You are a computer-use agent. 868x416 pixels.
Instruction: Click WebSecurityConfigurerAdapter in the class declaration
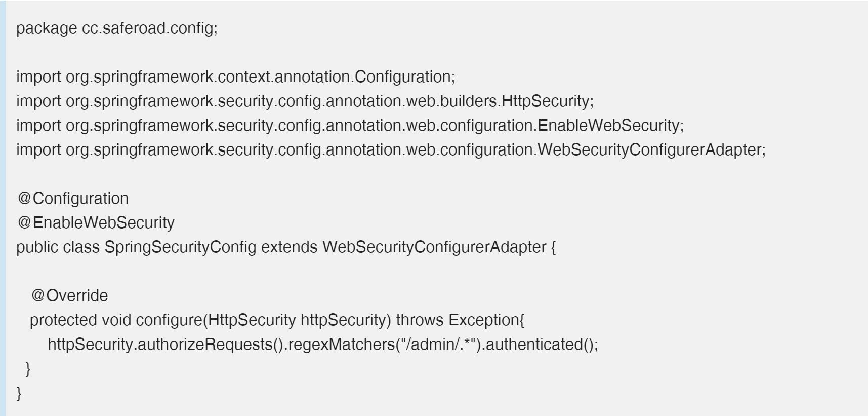click(434, 247)
